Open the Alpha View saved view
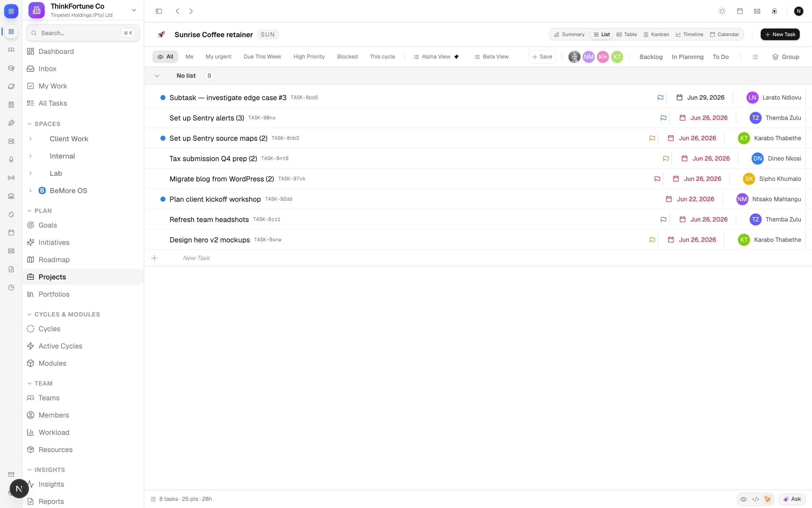The image size is (812, 508). point(436,57)
